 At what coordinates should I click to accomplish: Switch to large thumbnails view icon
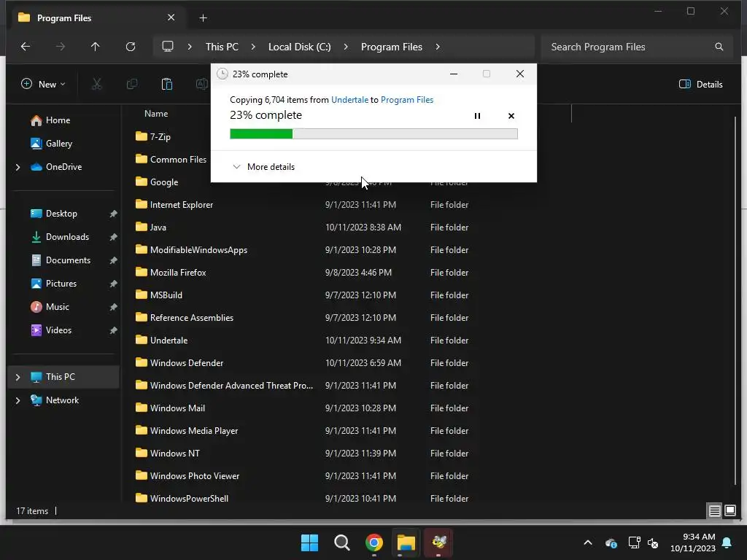click(x=729, y=511)
